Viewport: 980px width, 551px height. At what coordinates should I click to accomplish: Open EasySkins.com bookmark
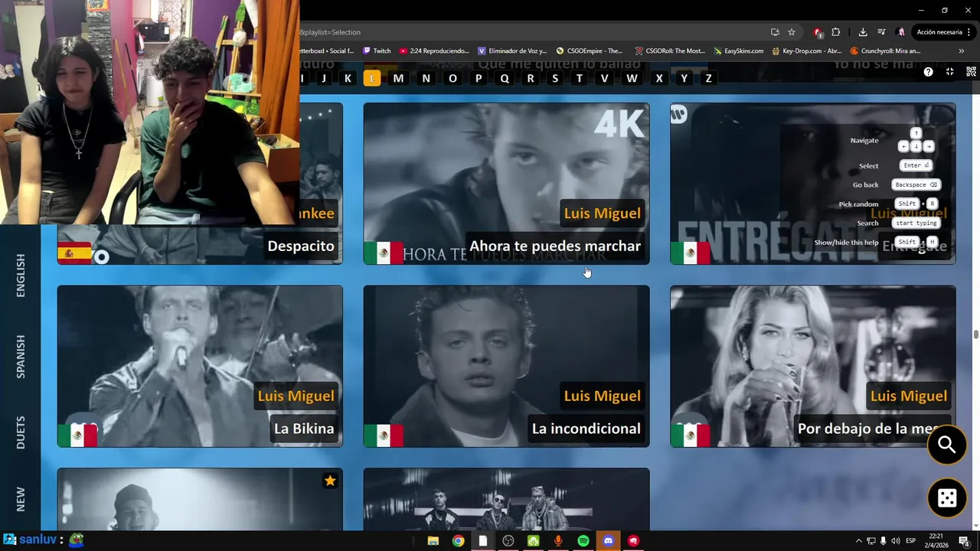(x=738, y=51)
